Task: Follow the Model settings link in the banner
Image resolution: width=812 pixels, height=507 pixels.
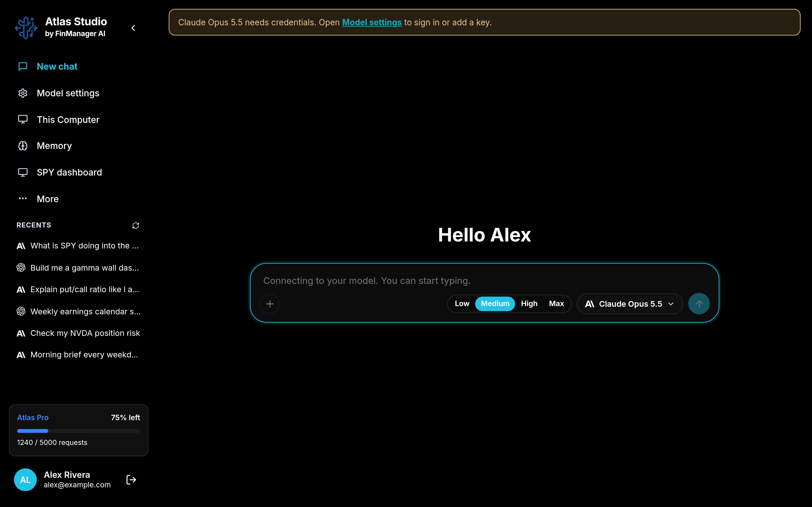Action: click(372, 22)
